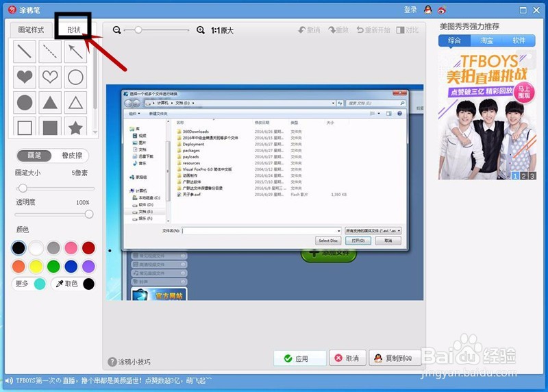This screenshot has width=548, height=392.
Task: Click the Weibo icon in title bar
Action: click(442, 10)
